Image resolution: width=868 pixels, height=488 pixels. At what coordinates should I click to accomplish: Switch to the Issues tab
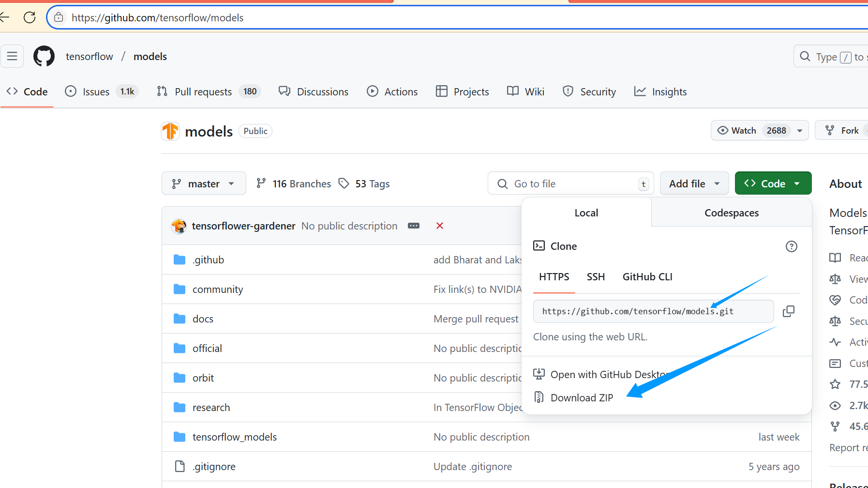click(102, 91)
